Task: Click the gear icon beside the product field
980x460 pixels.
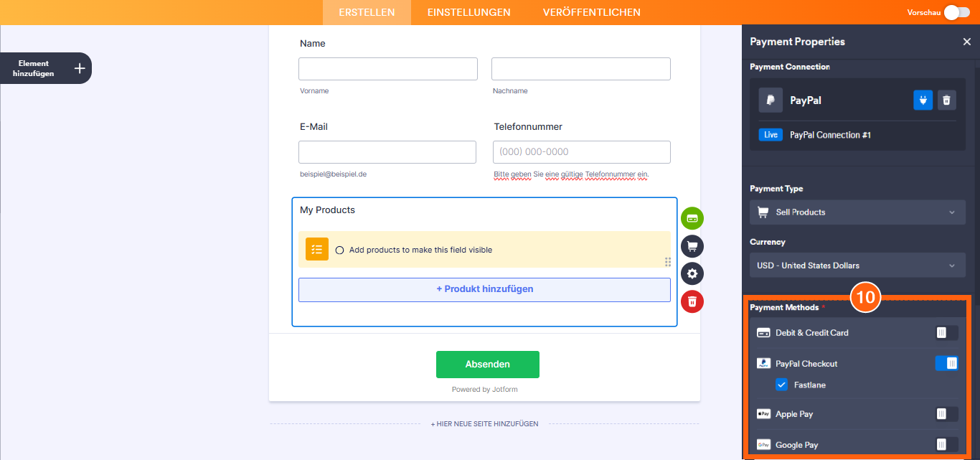Action: [692, 273]
